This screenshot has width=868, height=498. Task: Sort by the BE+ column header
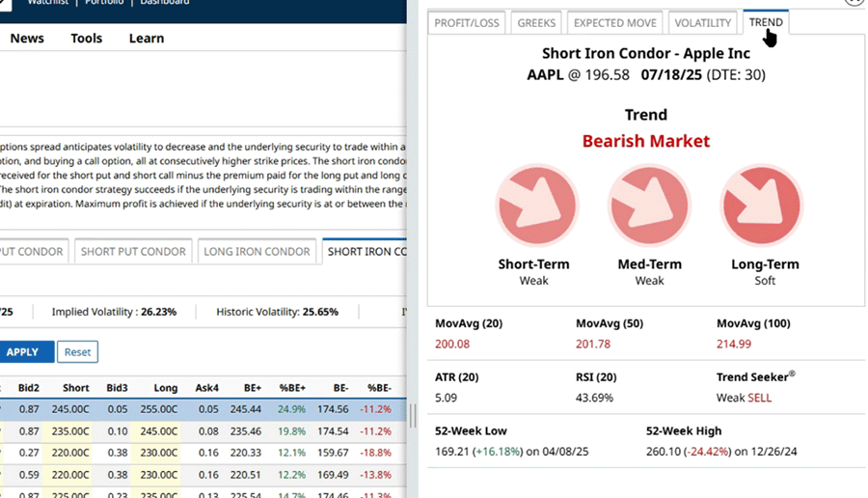point(253,388)
